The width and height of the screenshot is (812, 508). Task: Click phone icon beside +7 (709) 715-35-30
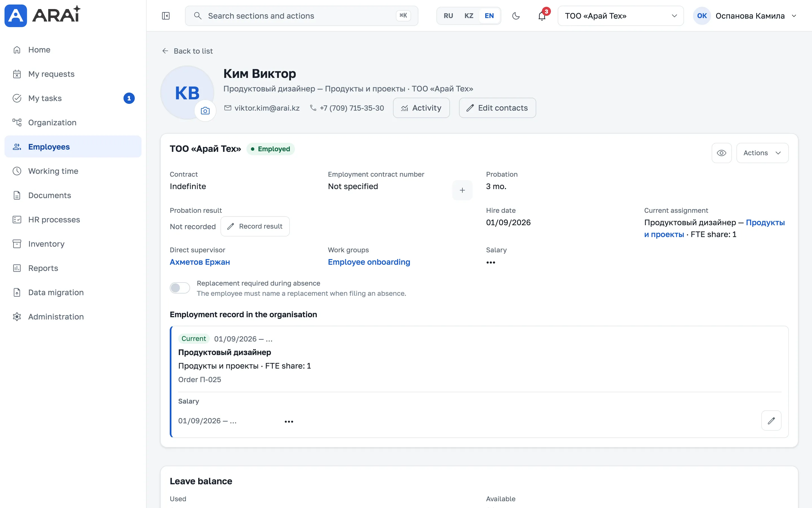point(313,108)
